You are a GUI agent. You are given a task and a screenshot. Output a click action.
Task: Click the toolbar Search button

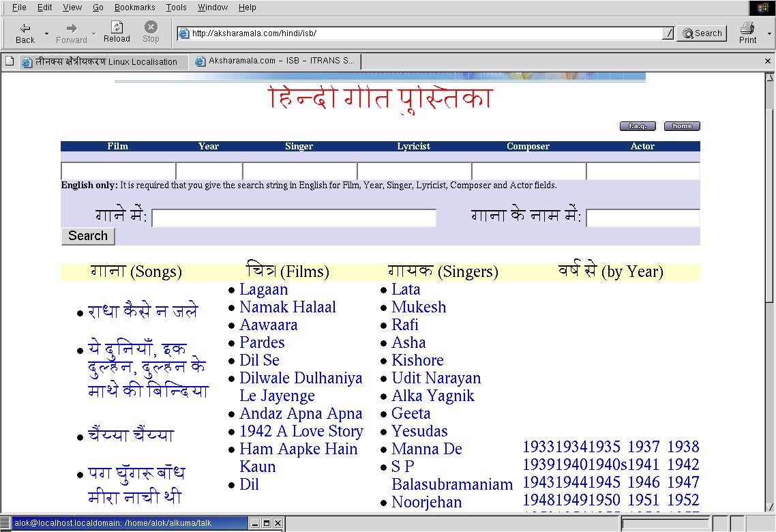tap(702, 33)
